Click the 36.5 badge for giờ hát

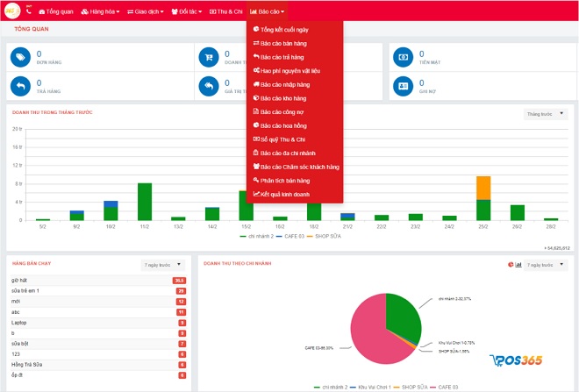179,281
